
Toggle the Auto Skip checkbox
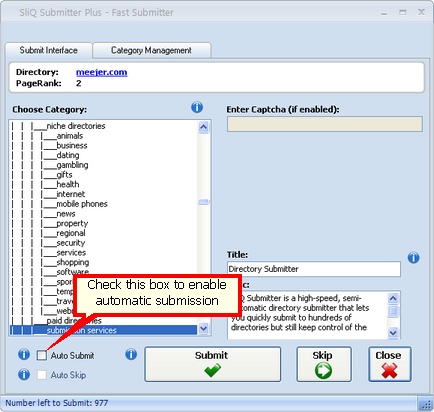(42, 375)
